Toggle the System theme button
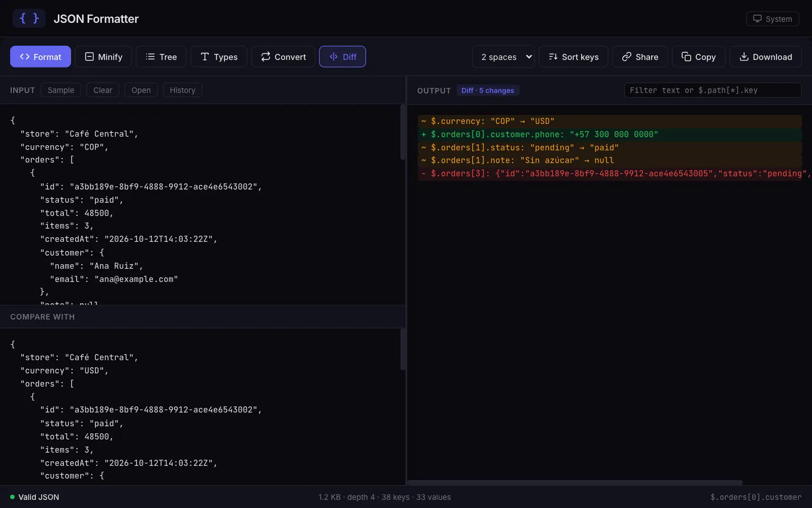 pyautogui.click(x=772, y=19)
